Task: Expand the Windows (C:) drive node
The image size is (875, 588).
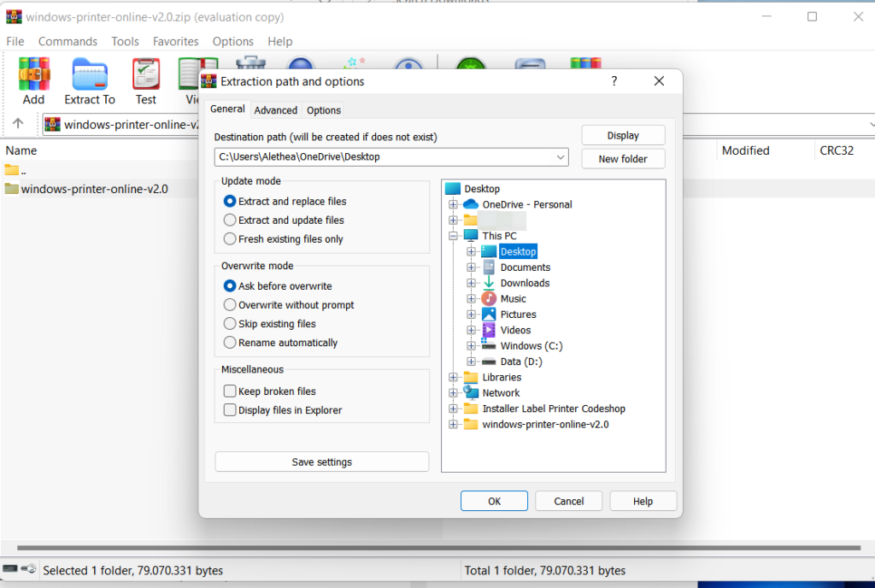Action: 471,346
